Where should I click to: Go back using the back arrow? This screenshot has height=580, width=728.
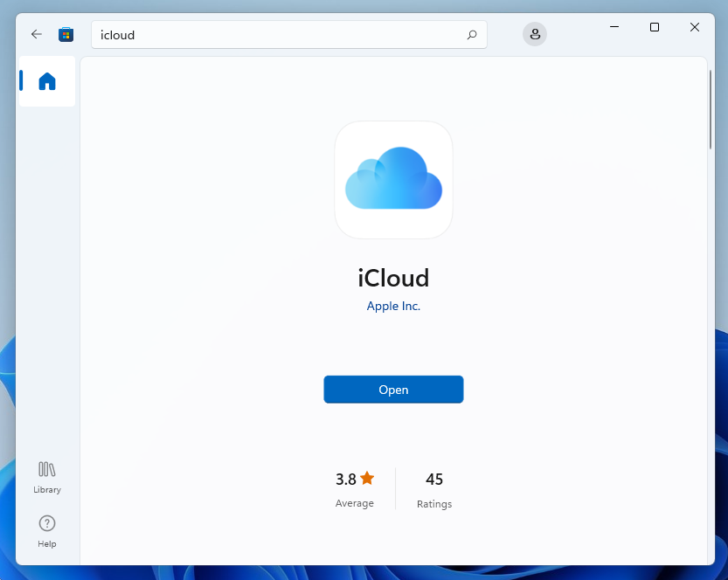tap(36, 34)
